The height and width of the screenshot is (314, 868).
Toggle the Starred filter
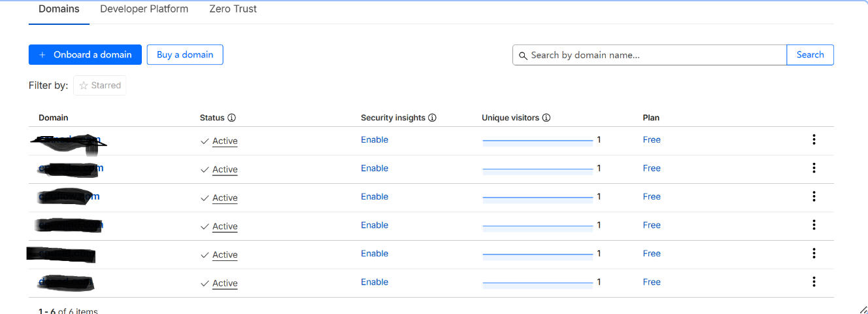(100, 86)
